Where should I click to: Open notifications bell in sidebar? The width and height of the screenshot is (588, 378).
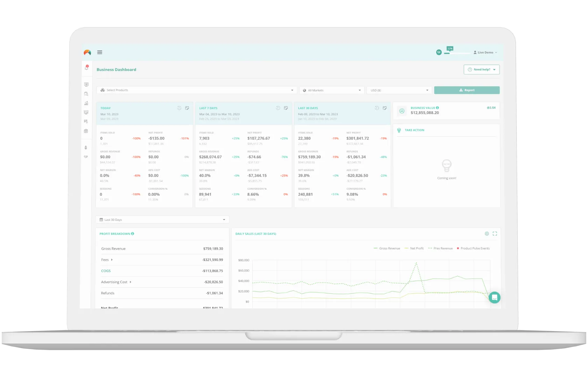coord(86,68)
